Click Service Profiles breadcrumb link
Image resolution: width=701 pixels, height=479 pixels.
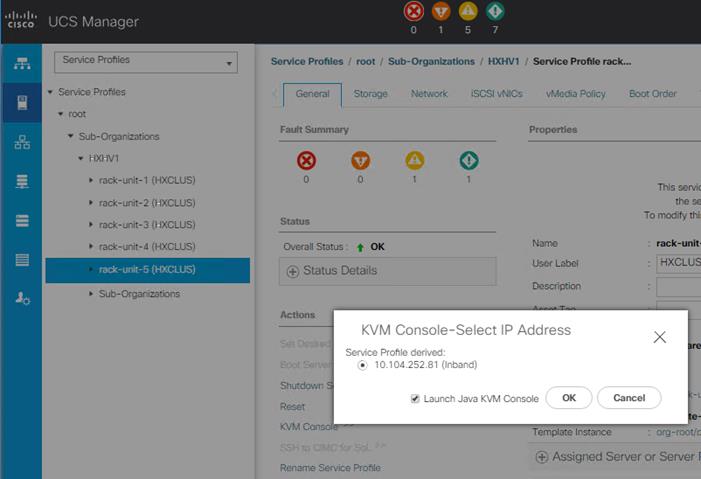point(307,62)
